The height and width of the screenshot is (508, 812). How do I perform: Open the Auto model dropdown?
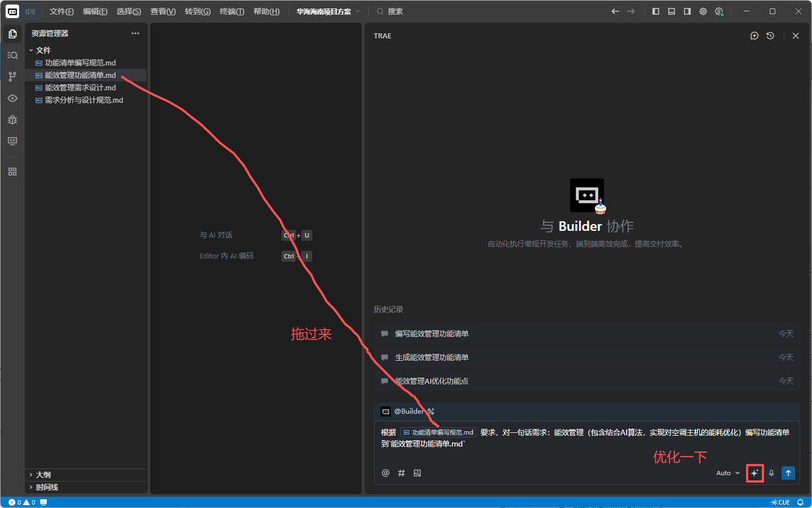tap(727, 473)
